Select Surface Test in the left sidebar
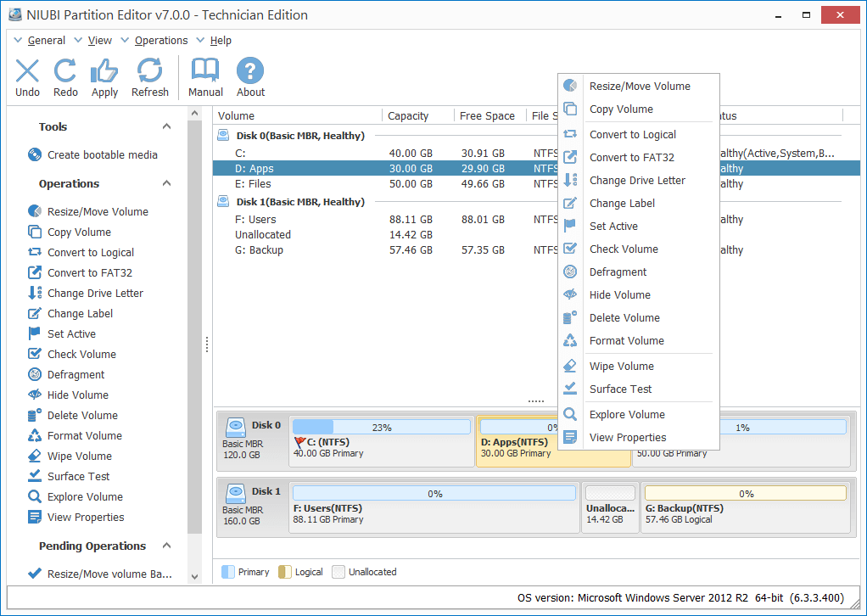867x616 pixels. [69, 476]
